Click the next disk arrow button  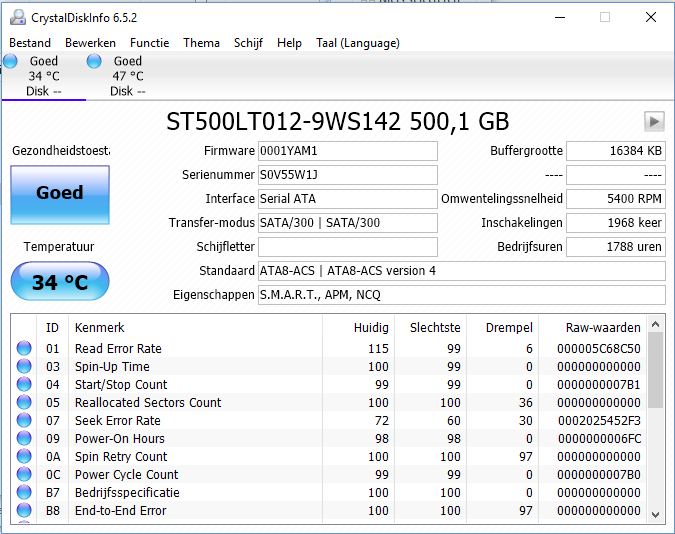[x=654, y=121]
